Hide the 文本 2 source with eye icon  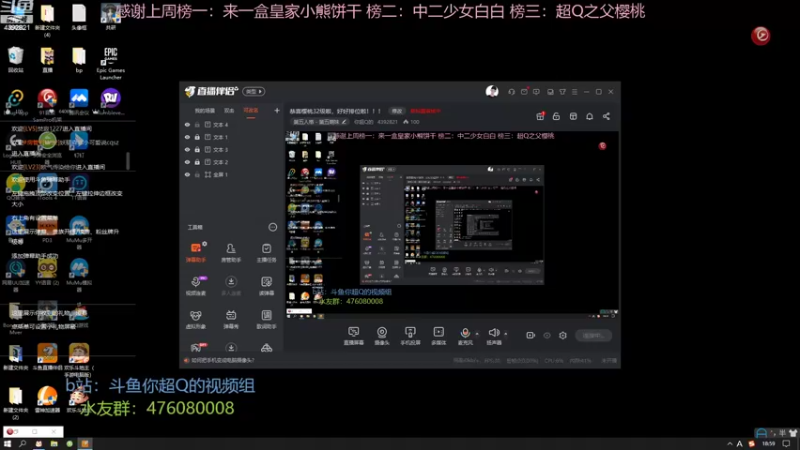pos(187,162)
